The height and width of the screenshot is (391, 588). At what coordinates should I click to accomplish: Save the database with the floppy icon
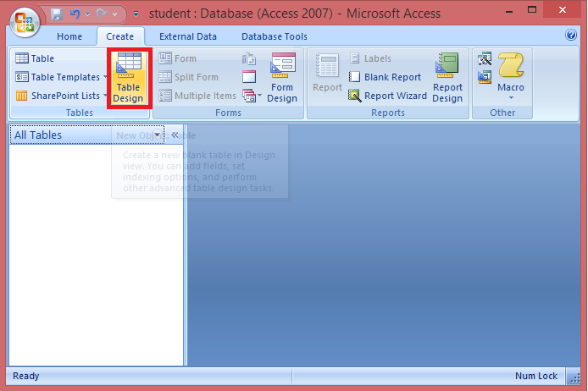click(x=57, y=14)
